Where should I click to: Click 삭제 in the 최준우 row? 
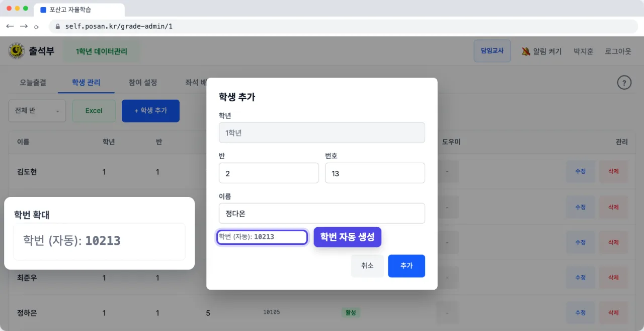click(x=613, y=278)
